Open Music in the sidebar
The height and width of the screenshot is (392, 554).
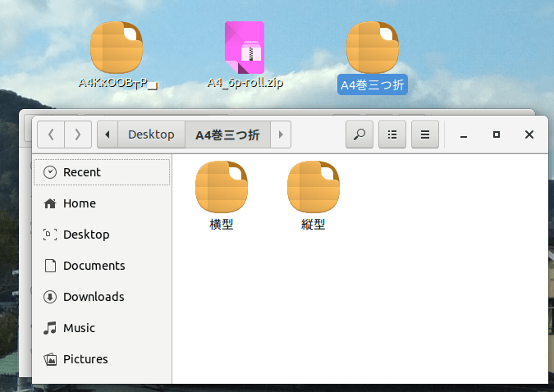(x=102, y=328)
